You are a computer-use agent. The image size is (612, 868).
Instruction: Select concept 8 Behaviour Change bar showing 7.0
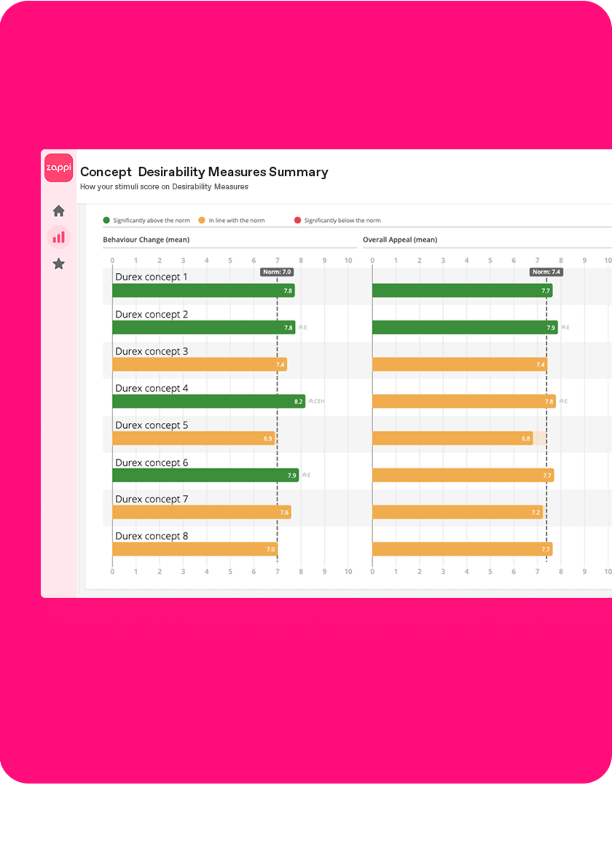tap(195, 549)
